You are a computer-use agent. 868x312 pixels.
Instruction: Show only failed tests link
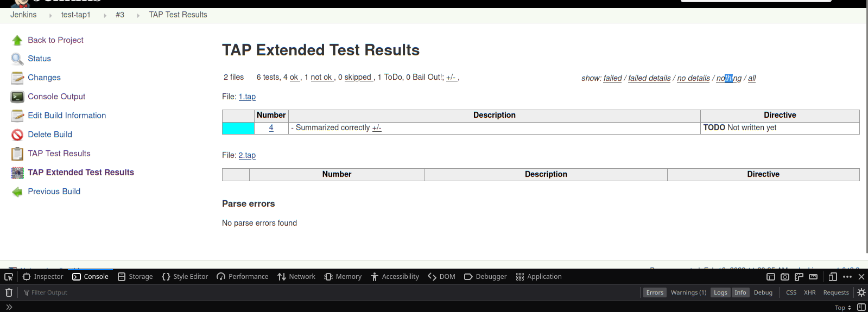pos(613,78)
